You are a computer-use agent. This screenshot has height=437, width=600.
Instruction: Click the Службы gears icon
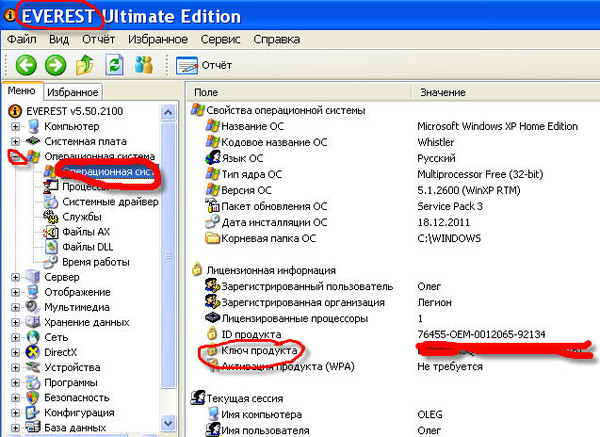51,217
